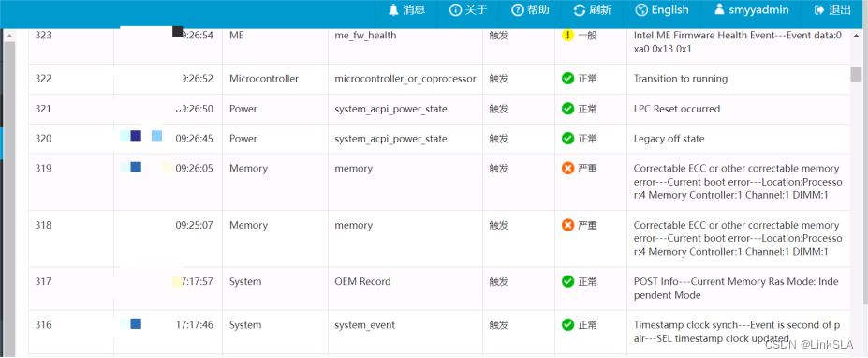Click the me_fw_health sensor name
Screen dimensions: 868x358
coord(365,36)
